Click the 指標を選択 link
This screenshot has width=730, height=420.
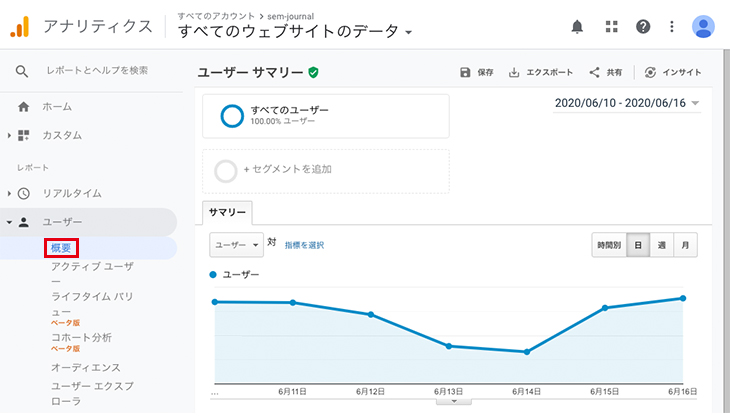(304, 245)
